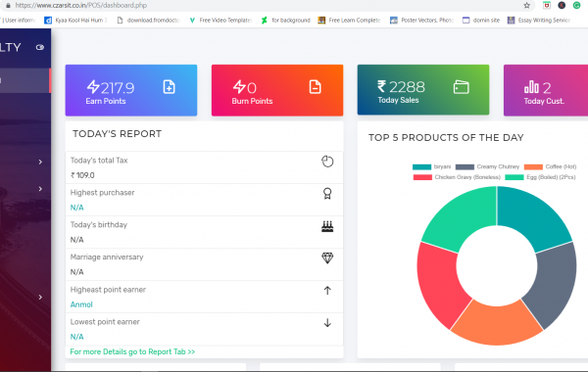Toggle the sidebar switch next to the logo
The image size is (588, 372).
coord(40,47)
